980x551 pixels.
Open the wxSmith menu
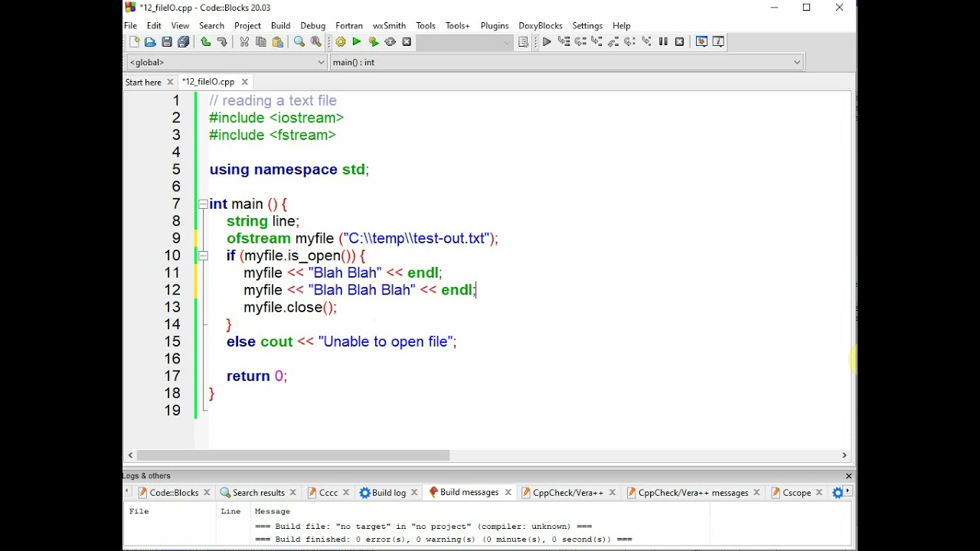click(x=389, y=25)
